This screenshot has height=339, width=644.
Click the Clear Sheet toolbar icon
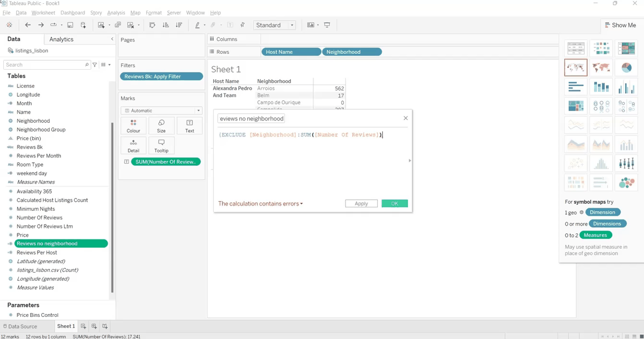pos(131,25)
